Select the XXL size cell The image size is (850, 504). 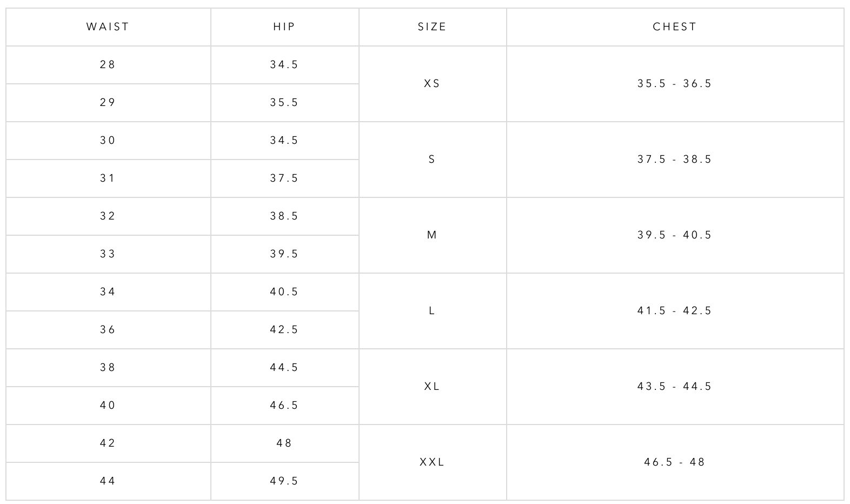point(432,462)
